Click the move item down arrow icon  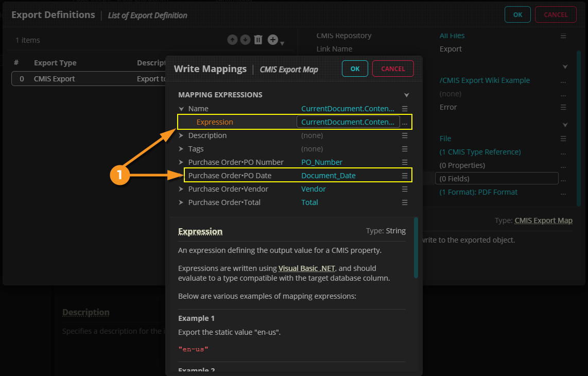pyautogui.click(x=245, y=40)
